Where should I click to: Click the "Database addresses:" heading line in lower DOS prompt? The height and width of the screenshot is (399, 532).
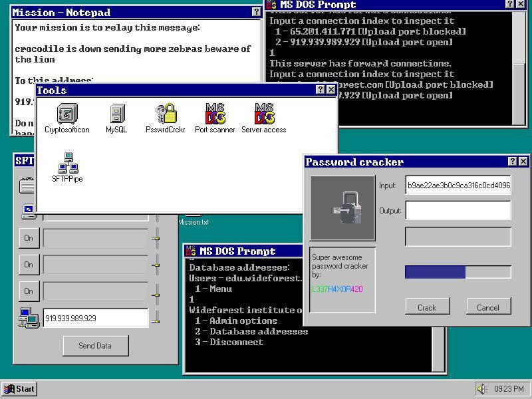(x=239, y=268)
